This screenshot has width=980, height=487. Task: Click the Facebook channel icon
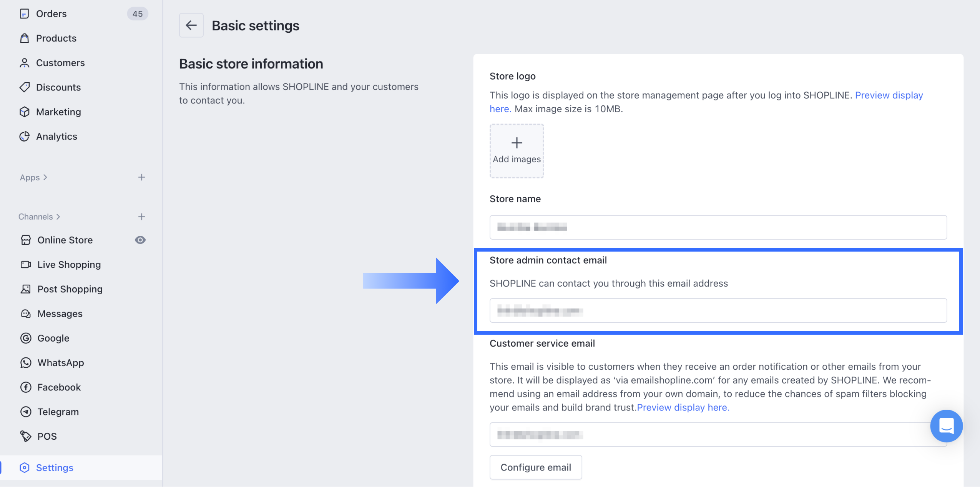[26, 387]
